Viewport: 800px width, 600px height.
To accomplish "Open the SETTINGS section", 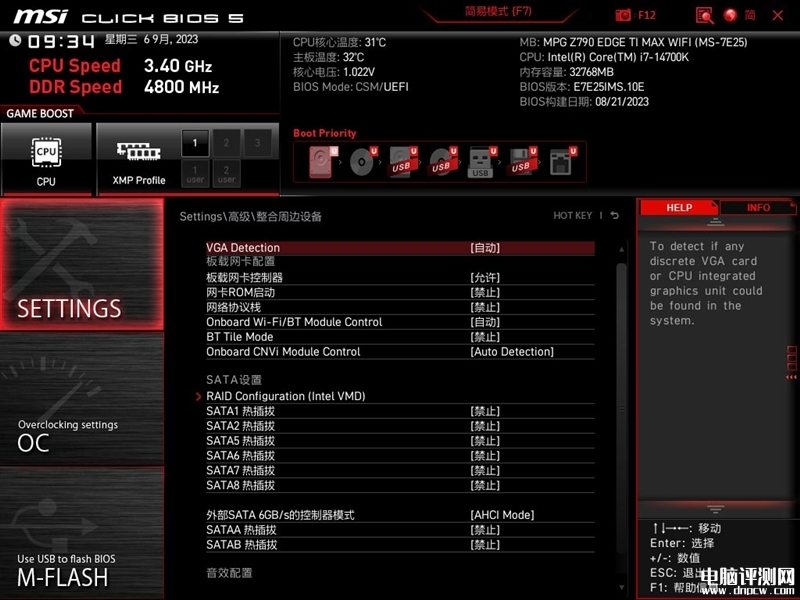I will click(x=82, y=264).
